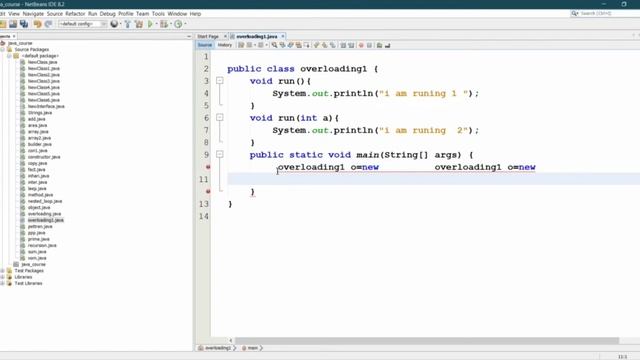Expand the Test Packages node

[2, 271]
